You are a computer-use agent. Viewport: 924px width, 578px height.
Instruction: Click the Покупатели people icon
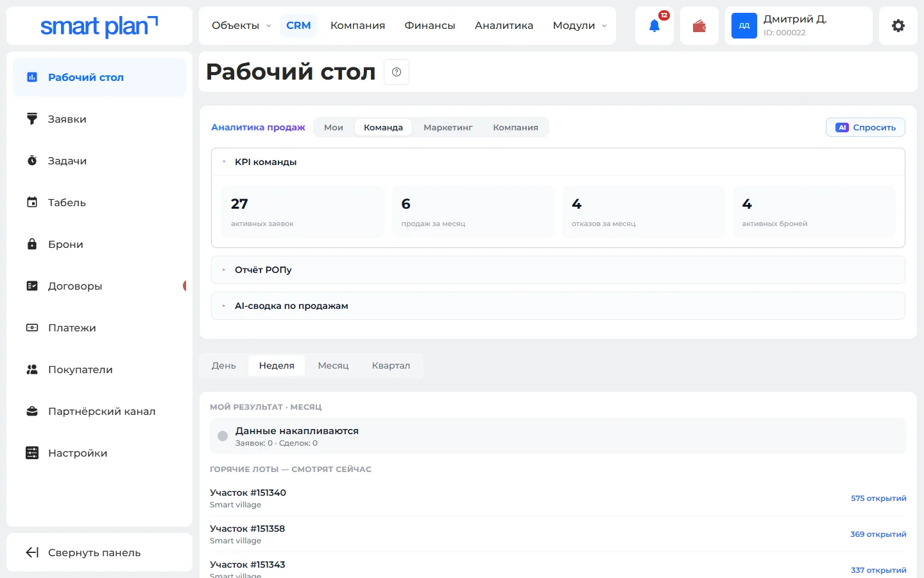point(32,369)
